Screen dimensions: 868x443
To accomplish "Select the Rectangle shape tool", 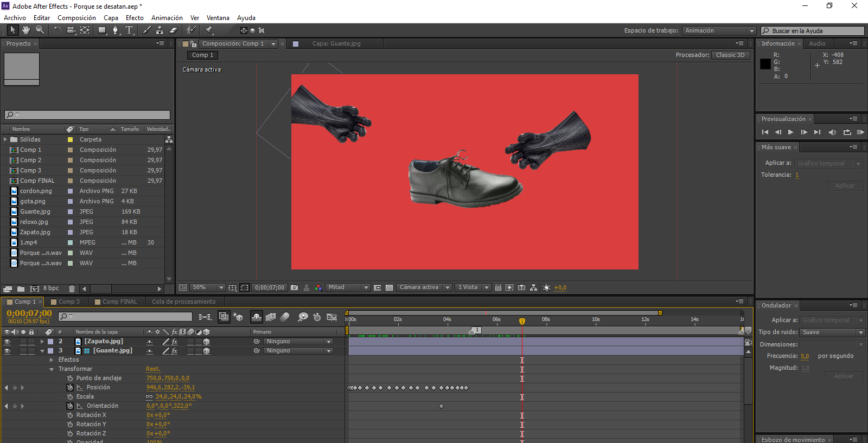I will coord(102,30).
